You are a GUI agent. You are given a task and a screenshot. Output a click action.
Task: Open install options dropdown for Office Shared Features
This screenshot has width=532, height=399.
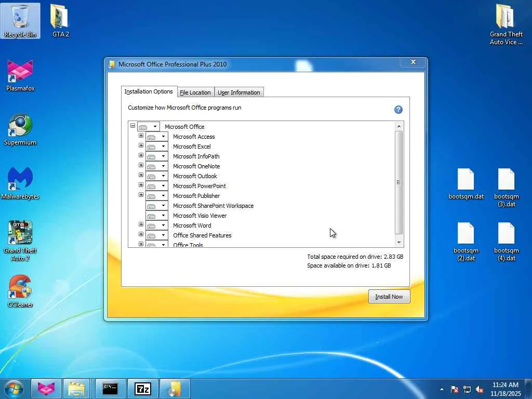[x=157, y=235]
